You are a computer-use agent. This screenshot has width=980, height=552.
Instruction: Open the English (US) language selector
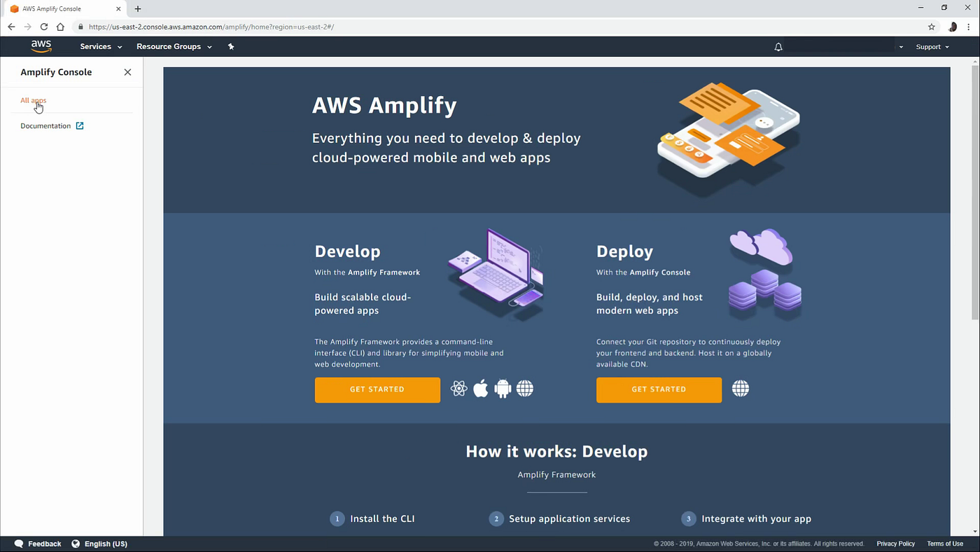click(105, 543)
